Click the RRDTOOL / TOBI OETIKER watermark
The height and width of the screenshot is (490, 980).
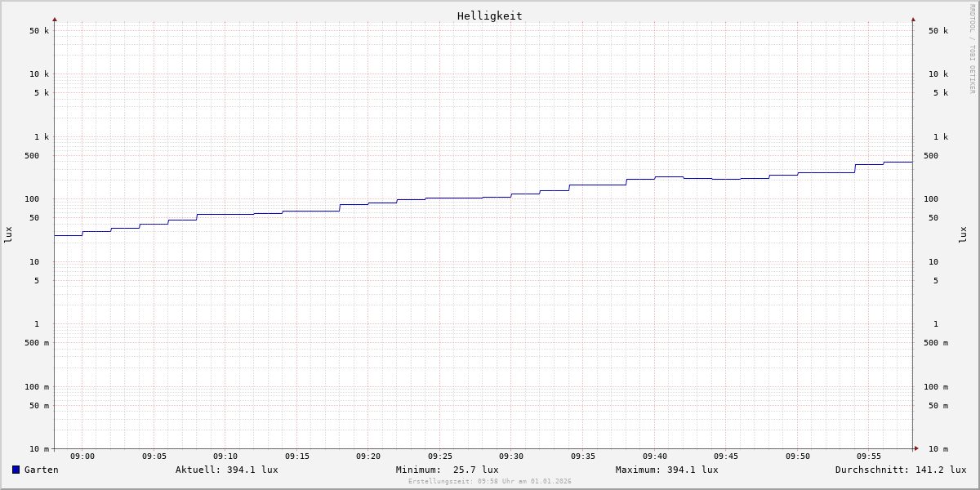[972, 49]
